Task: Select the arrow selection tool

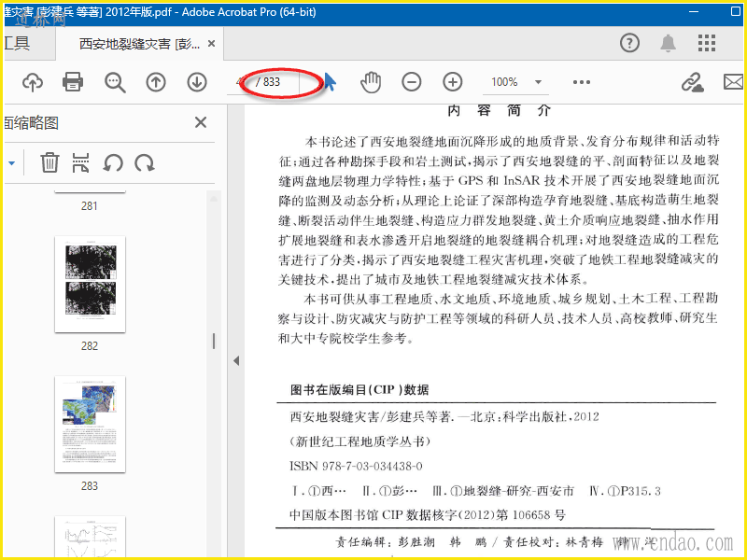Action: [x=330, y=82]
